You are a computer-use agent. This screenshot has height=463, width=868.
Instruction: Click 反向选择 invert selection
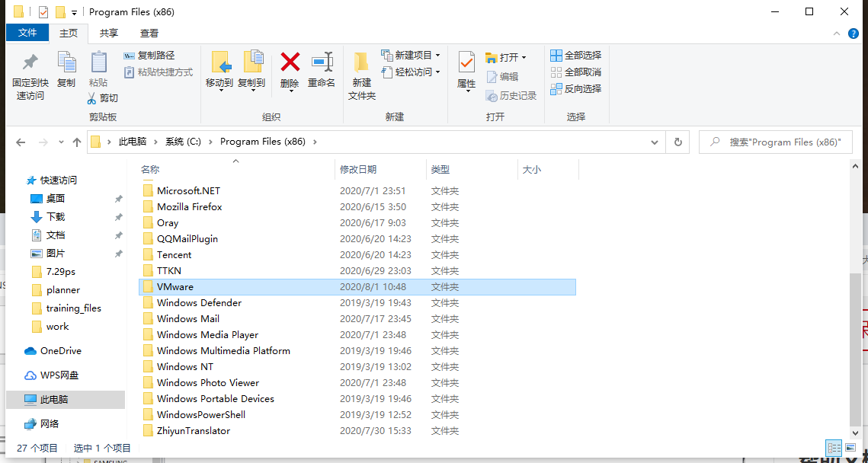point(575,88)
